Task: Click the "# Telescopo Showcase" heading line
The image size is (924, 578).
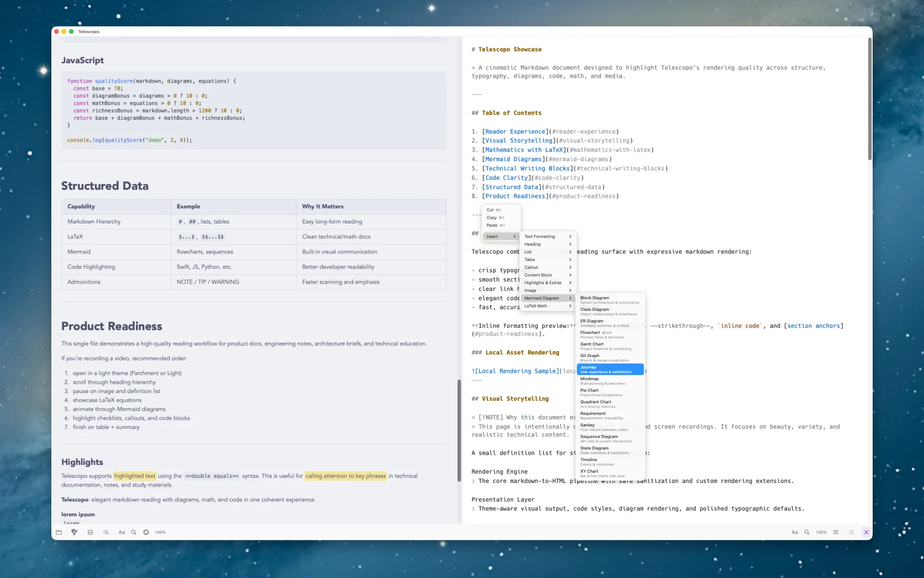Action: click(x=507, y=49)
